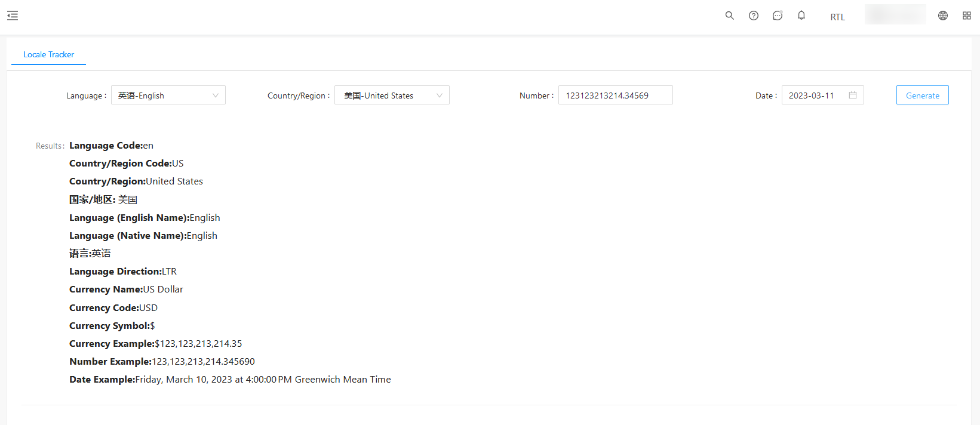Click the Number Example result line
This screenshot has height=425, width=980.
point(162,362)
